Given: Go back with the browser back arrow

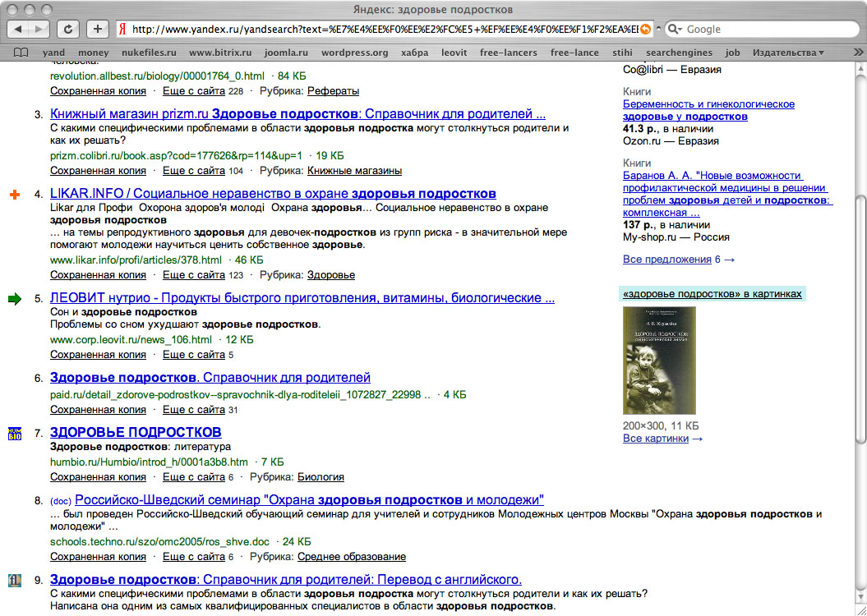Looking at the screenshot, I should [x=18, y=30].
